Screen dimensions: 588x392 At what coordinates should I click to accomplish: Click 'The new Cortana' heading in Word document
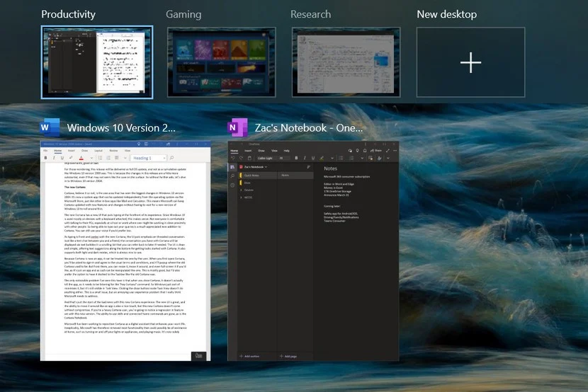pos(74,188)
